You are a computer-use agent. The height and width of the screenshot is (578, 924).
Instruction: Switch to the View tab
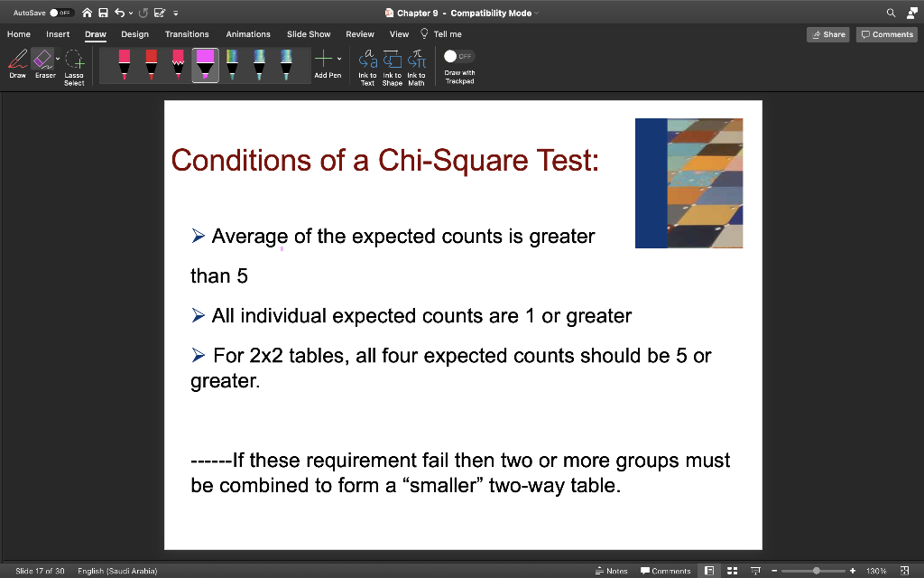399,34
